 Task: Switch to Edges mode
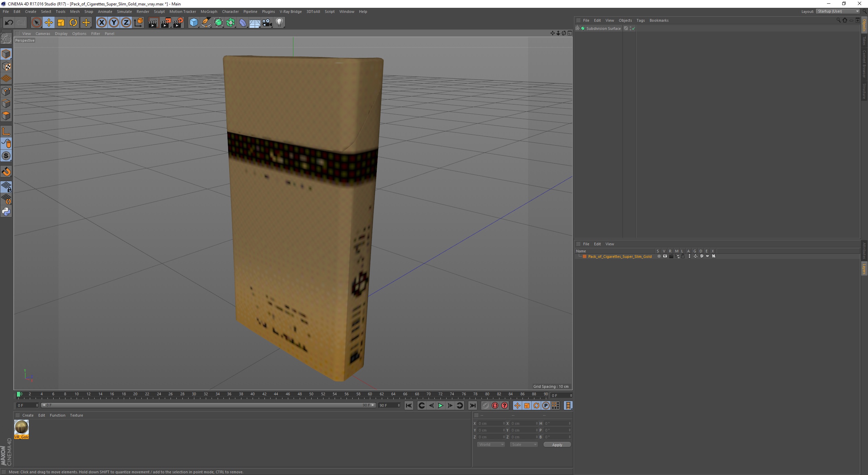click(x=6, y=103)
